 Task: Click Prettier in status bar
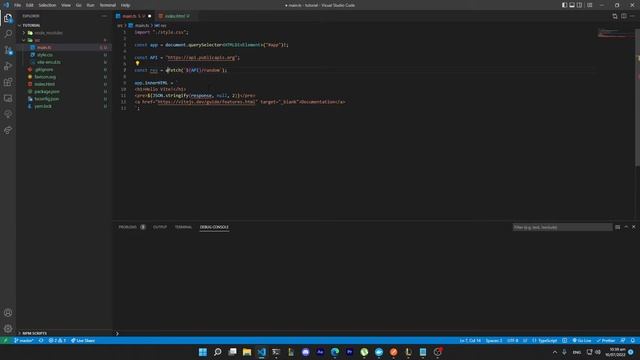[x=606, y=340]
